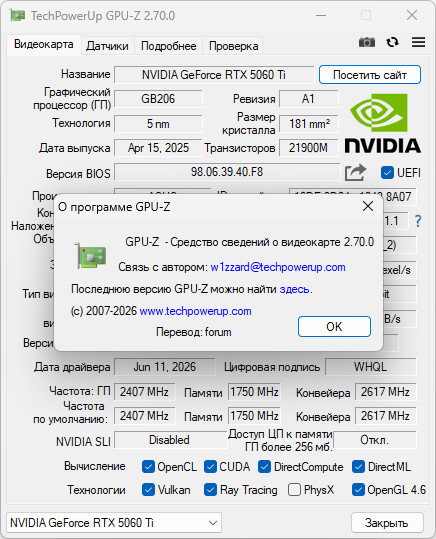Viewport: 436px width, 539px height.
Task: Click the Перевод: forum text in the dialog
Action: pyautogui.click(x=194, y=332)
